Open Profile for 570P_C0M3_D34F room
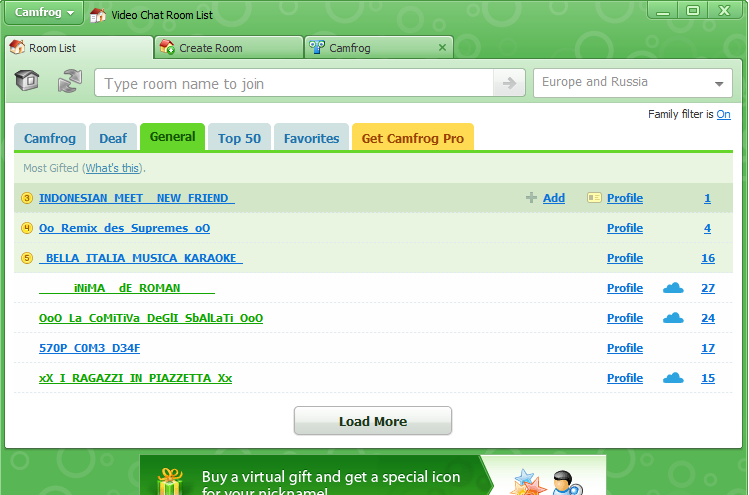The height and width of the screenshot is (495, 749). [x=625, y=348]
